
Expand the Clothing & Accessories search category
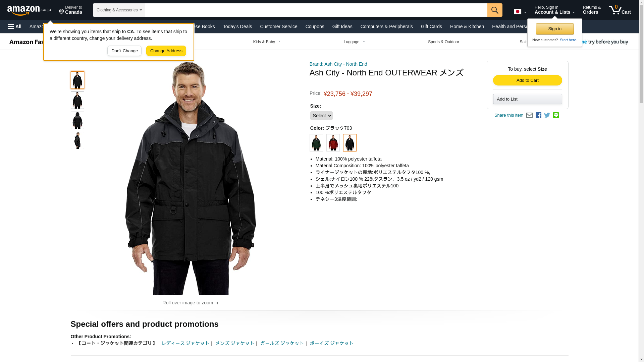119,10
